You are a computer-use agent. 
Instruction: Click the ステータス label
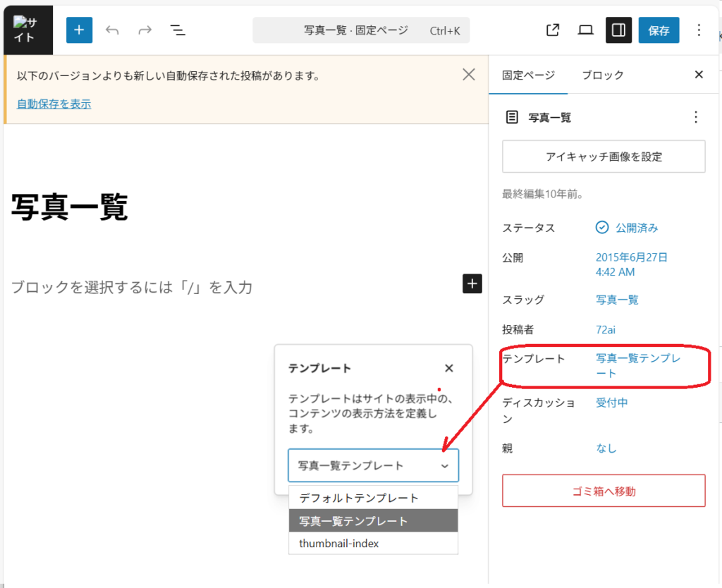pyautogui.click(x=529, y=228)
